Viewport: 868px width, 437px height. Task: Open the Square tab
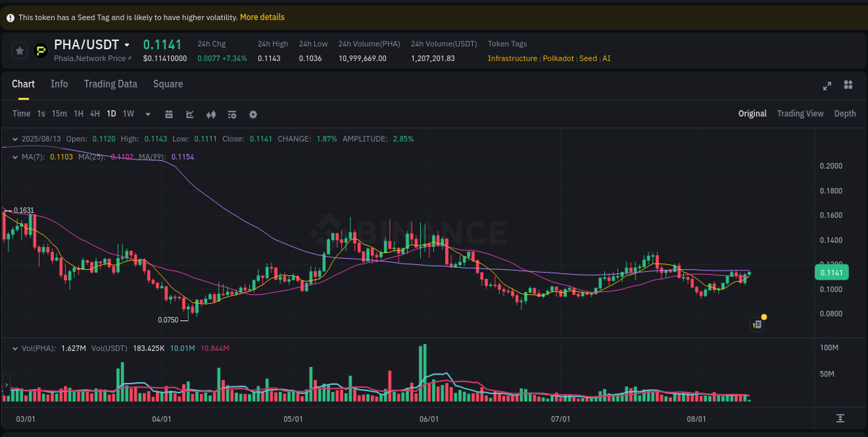pyautogui.click(x=167, y=84)
